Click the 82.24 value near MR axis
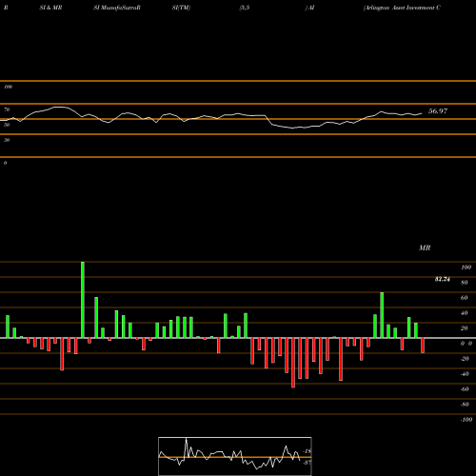This screenshot has width=476, height=476. pyautogui.click(x=443, y=279)
